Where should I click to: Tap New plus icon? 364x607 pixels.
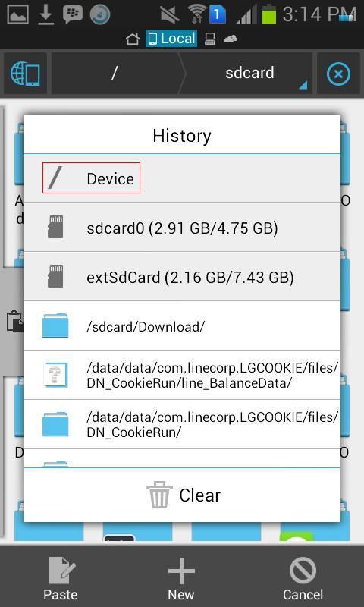(x=181, y=578)
